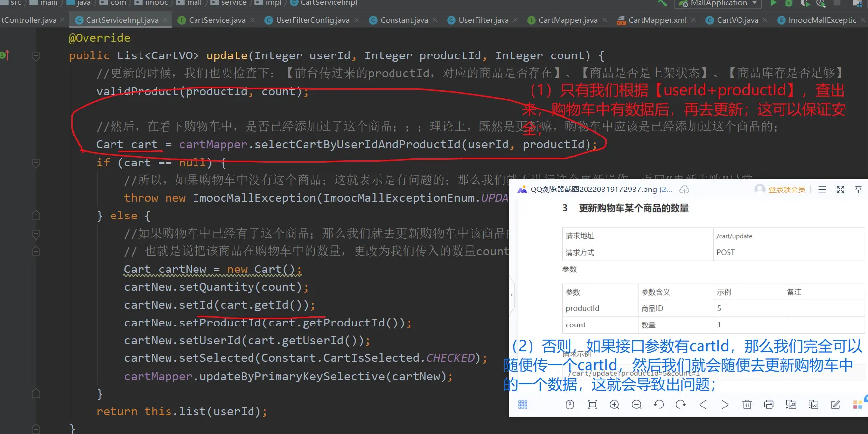Collapse the update method fold marker
This screenshot has width=868, height=434.
(x=36, y=56)
